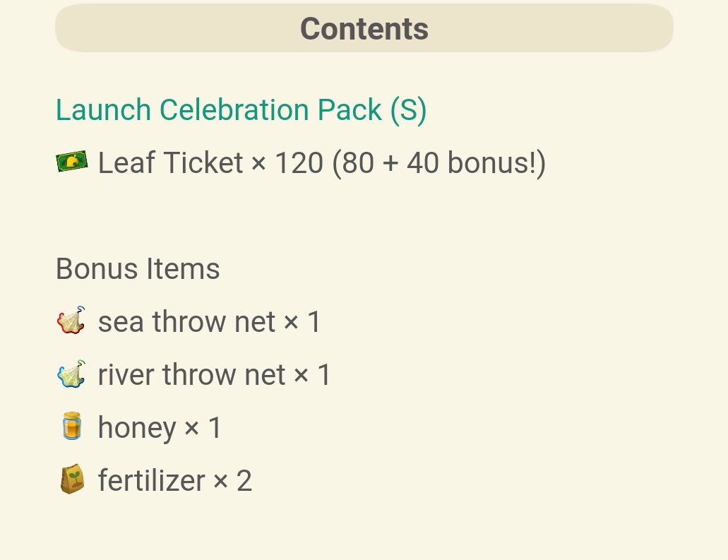This screenshot has width=728, height=560.
Task: Click the fertilizer bag icon
Action: [x=73, y=479]
